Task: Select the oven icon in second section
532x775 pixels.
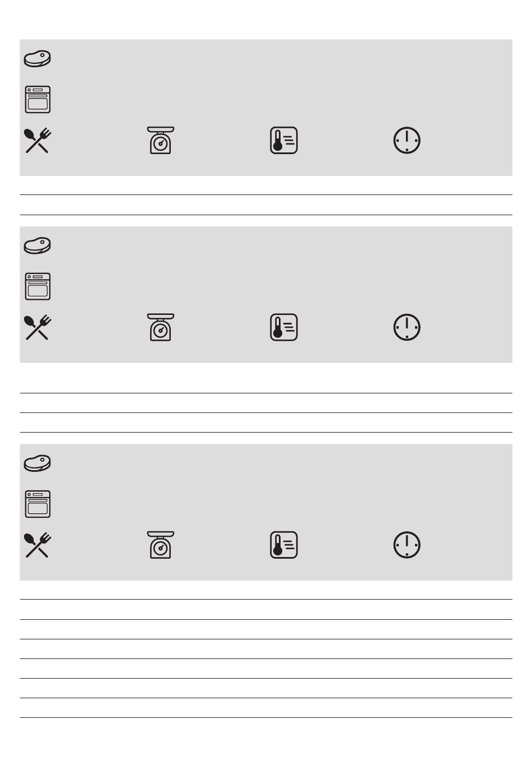Action: tap(38, 287)
